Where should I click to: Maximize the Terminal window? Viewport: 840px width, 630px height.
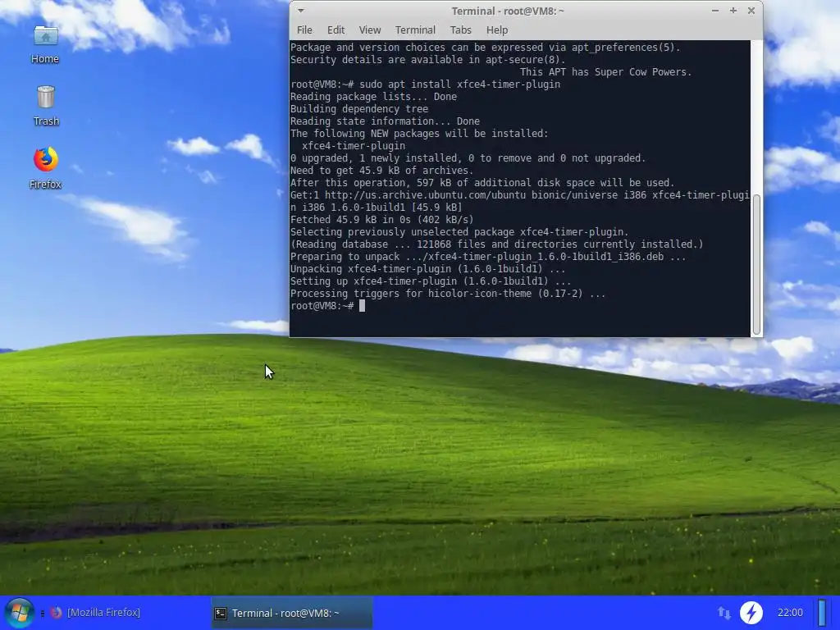[x=733, y=11]
